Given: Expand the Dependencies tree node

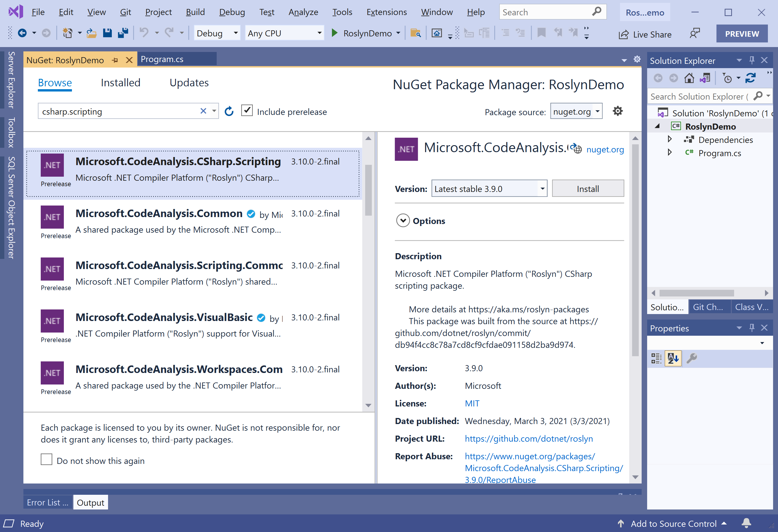Looking at the screenshot, I should [x=670, y=139].
